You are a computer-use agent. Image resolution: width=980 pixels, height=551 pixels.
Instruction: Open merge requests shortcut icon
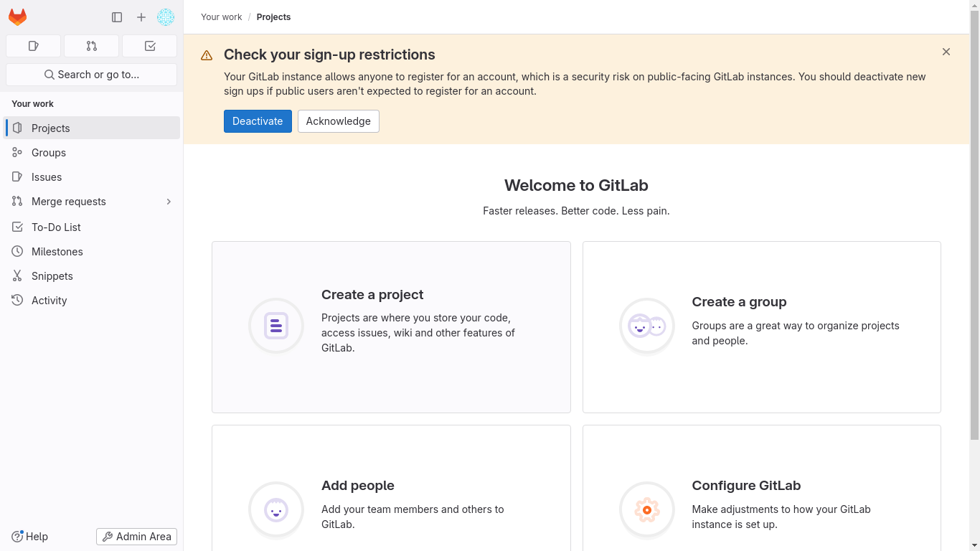tap(91, 46)
